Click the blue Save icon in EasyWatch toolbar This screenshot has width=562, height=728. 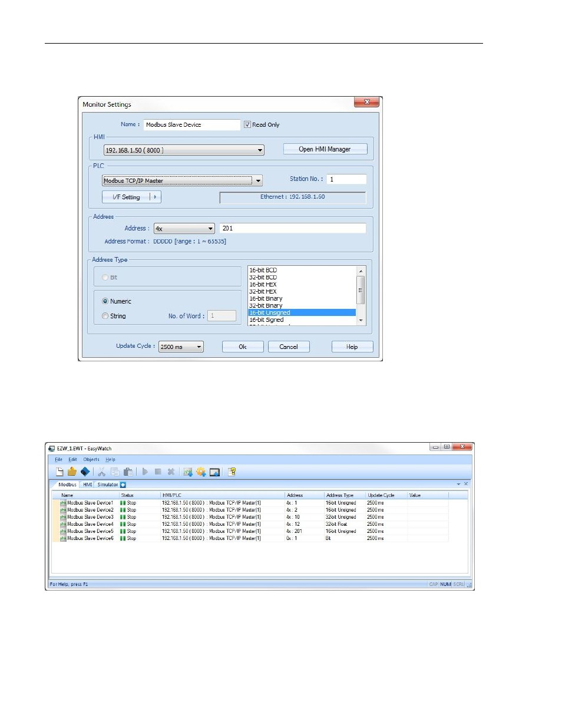[x=85, y=472]
